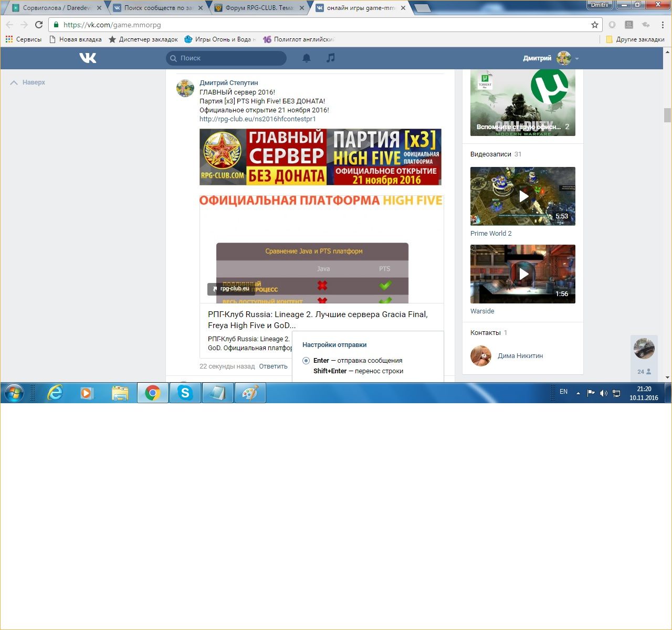Open the Сервисы apps shortcut
The image size is (672, 630).
click(23, 39)
